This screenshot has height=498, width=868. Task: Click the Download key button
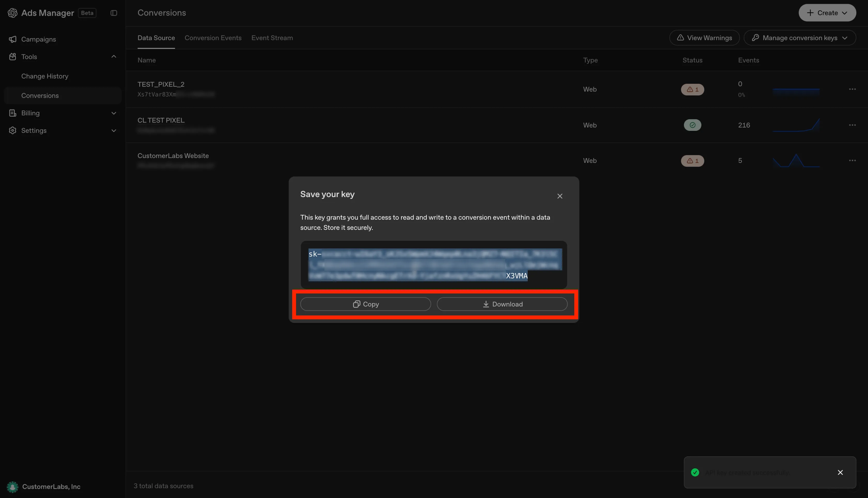click(502, 304)
